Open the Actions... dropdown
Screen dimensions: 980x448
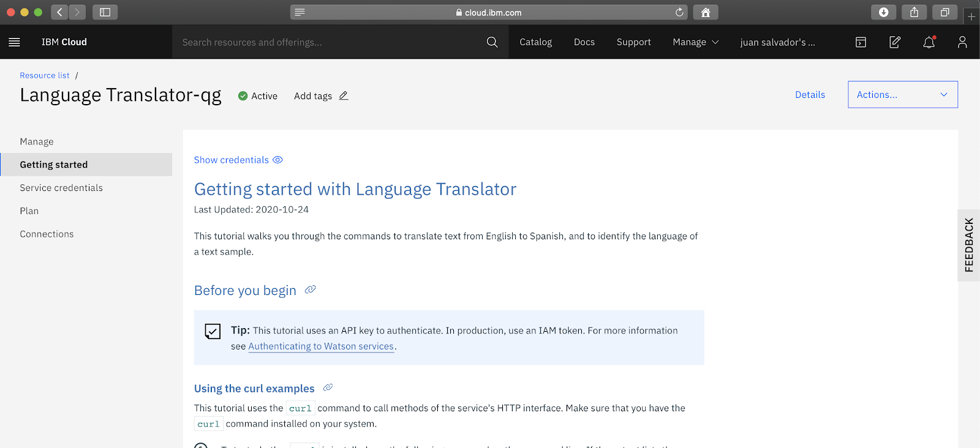coord(903,95)
